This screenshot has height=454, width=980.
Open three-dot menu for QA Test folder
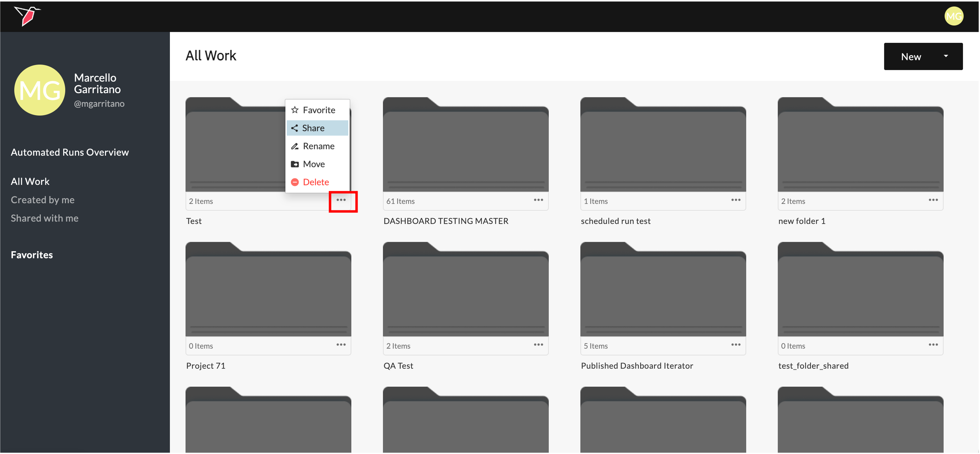538,345
